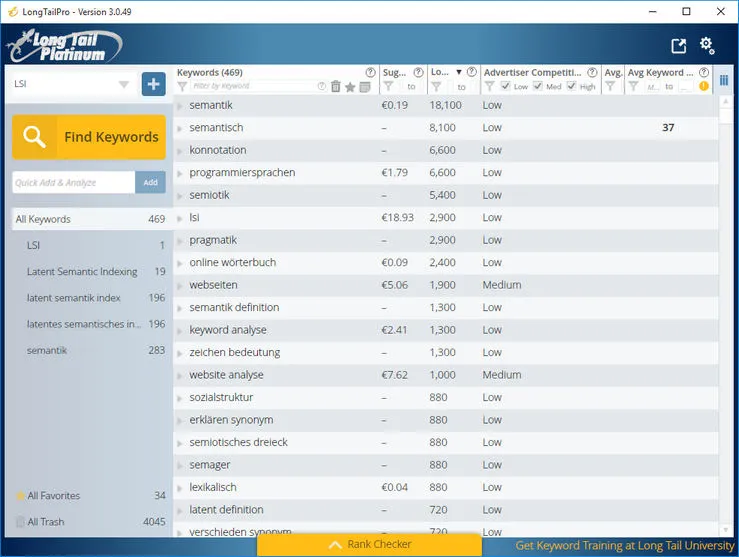Viewport: 739px width, 557px height.
Task: Select All Keywords in the sidebar
Action: tap(90, 219)
